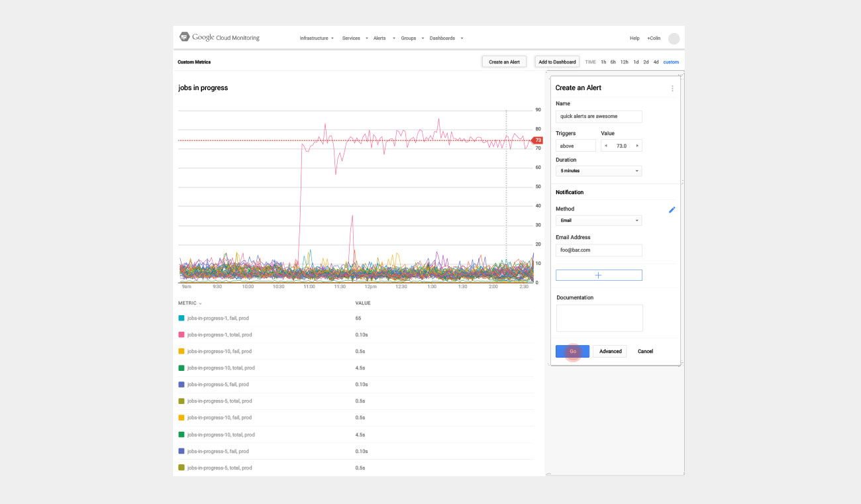Image resolution: width=861 pixels, height=504 pixels.
Task: Open the Duration dropdown showing 5 minutes
Action: pos(599,171)
